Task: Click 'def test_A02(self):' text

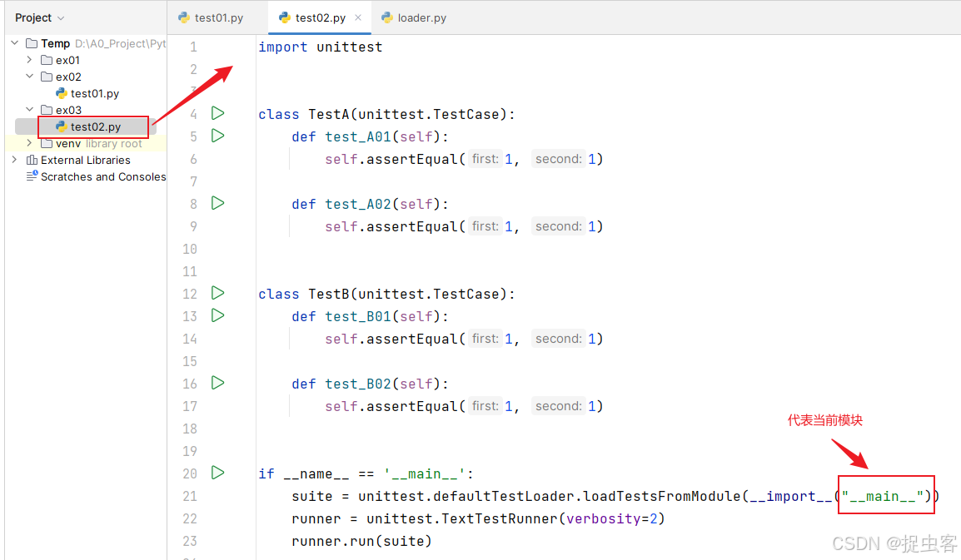Action: 370,204
